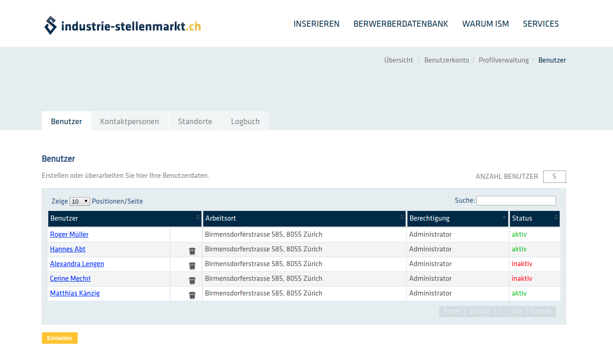Select the Logbuch tab
613x364 pixels.
245,121
